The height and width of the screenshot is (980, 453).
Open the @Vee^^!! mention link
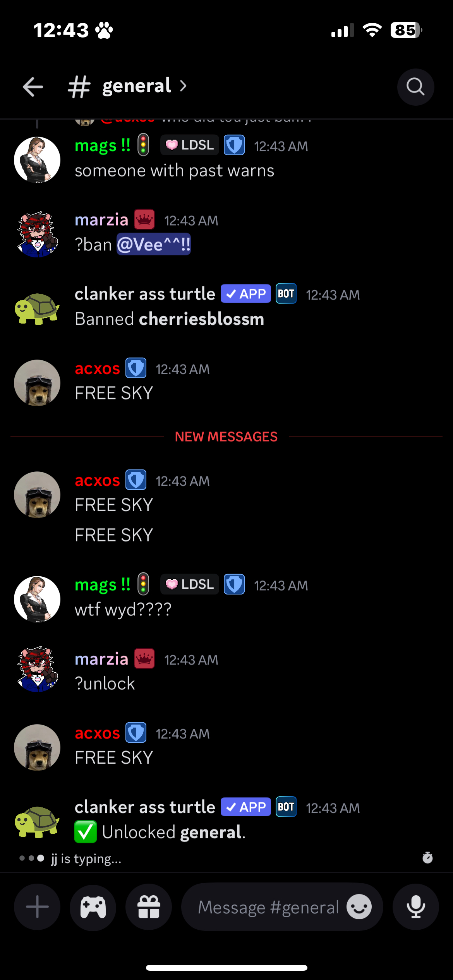(x=154, y=245)
